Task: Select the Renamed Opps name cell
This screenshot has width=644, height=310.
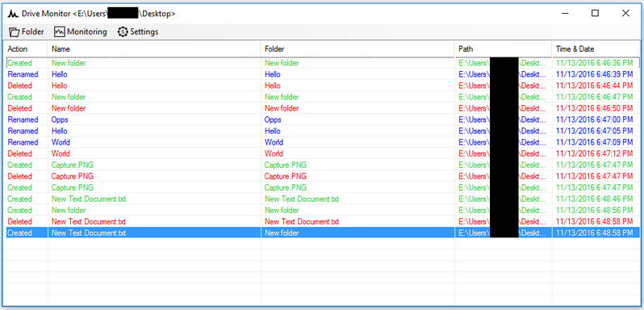Action: (x=60, y=120)
